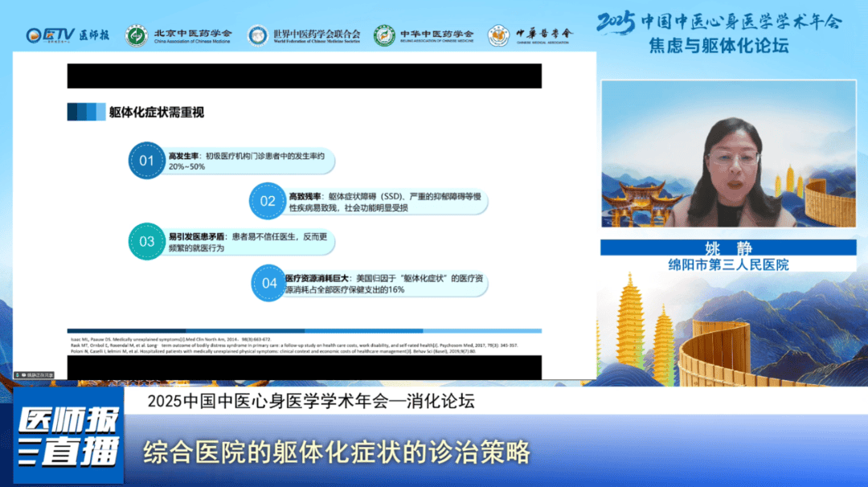Click the 2025中国中医心身医学学术年会—消化论坛 caption
This screenshot has height=487, width=868.
pyautogui.click(x=311, y=401)
